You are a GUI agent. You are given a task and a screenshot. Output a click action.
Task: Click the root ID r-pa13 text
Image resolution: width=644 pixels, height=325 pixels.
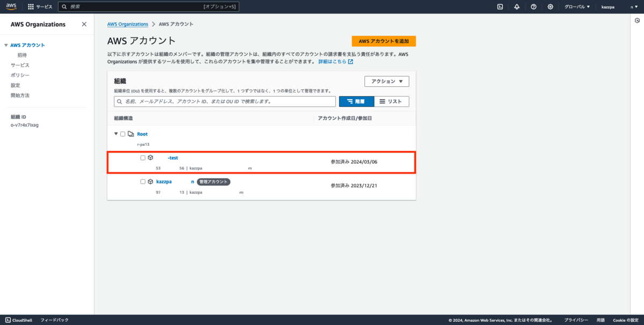click(143, 145)
